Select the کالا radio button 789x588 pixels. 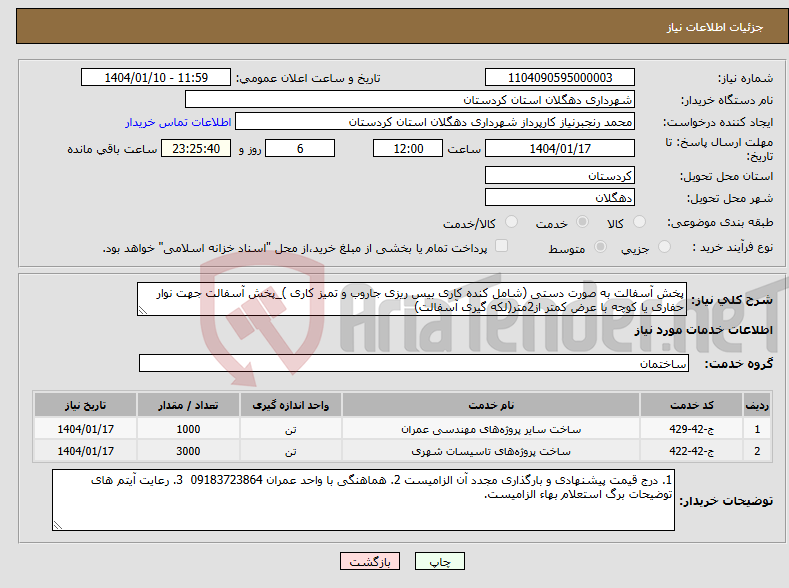pyautogui.click(x=639, y=222)
